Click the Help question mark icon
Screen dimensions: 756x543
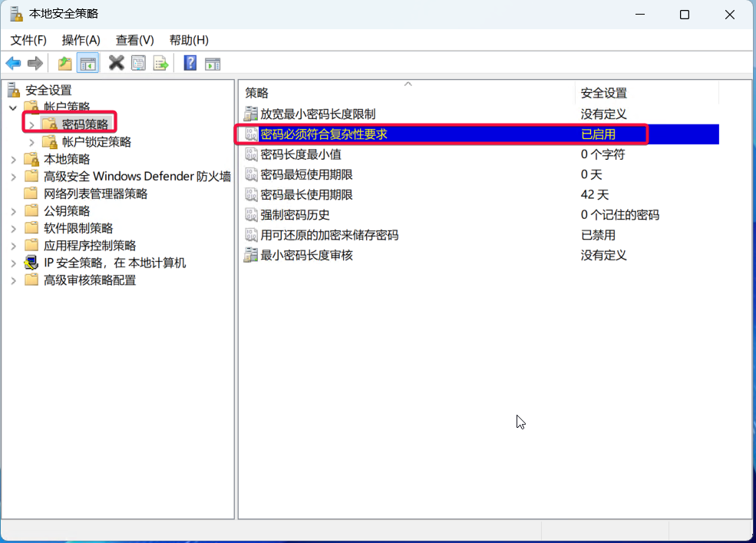click(190, 63)
